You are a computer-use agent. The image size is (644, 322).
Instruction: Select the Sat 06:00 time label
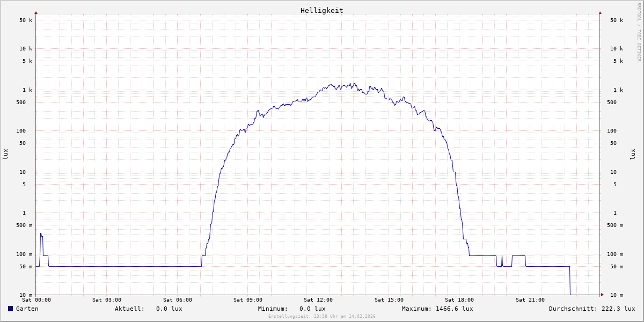click(177, 300)
